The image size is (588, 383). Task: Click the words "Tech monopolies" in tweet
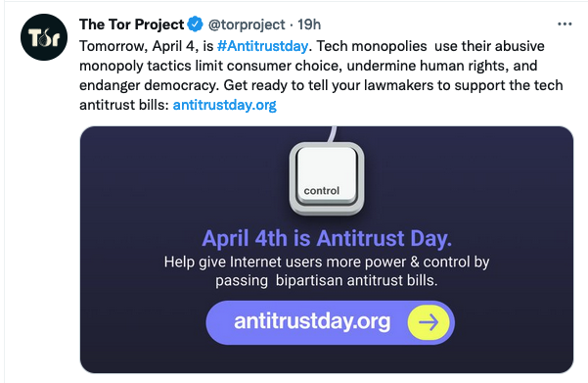click(372, 46)
